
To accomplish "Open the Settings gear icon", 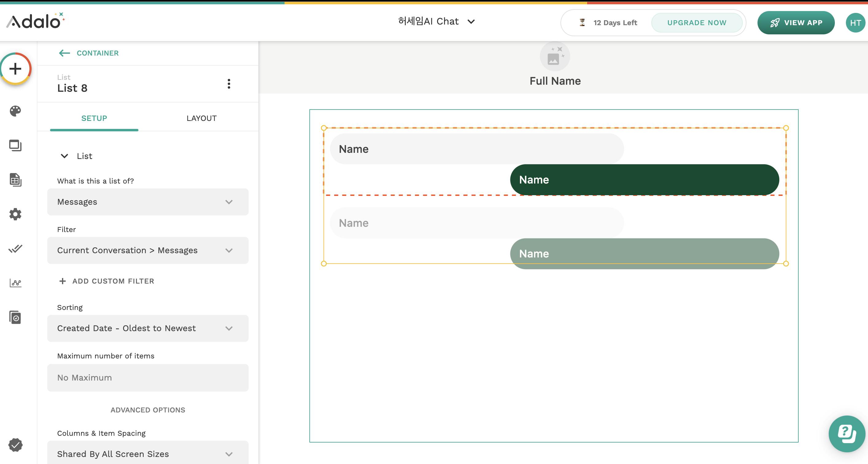I will tap(15, 214).
